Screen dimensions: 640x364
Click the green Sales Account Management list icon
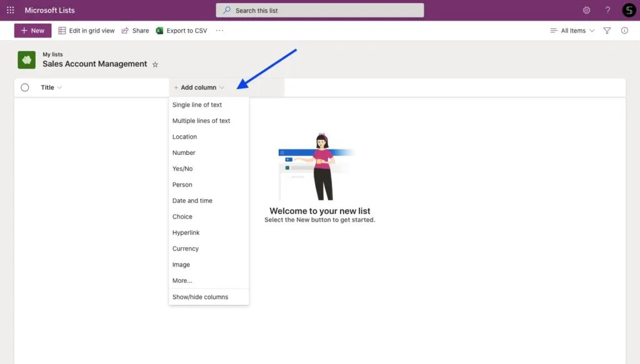(x=26, y=60)
